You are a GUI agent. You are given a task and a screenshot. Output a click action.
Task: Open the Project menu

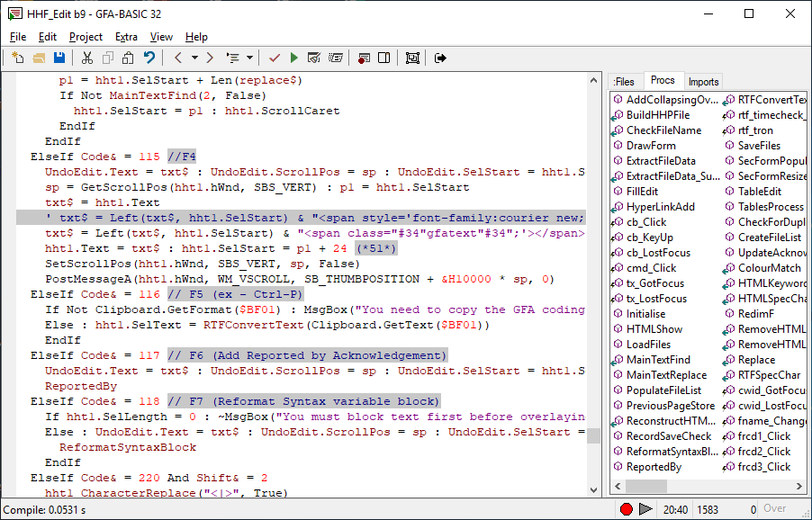point(86,37)
